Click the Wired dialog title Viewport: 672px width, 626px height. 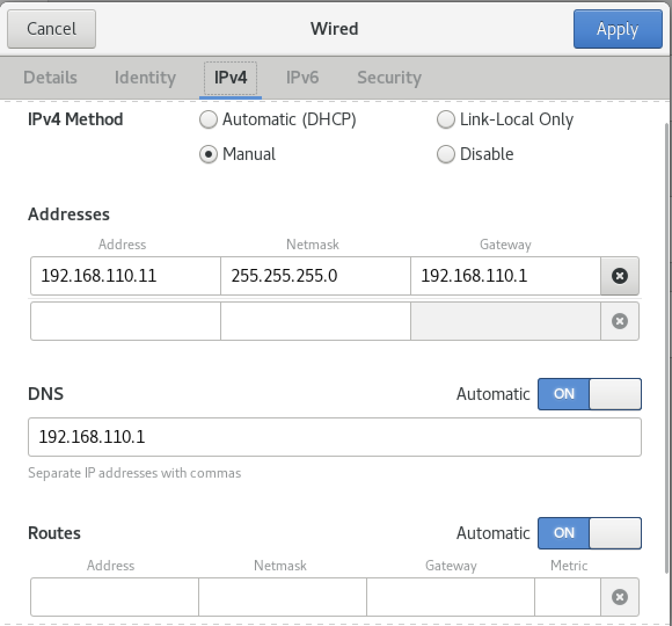[x=334, y=29]
